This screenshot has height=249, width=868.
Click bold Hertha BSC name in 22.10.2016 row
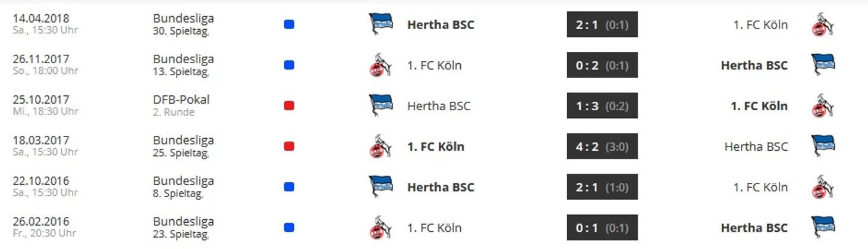[x=441, y=187]
